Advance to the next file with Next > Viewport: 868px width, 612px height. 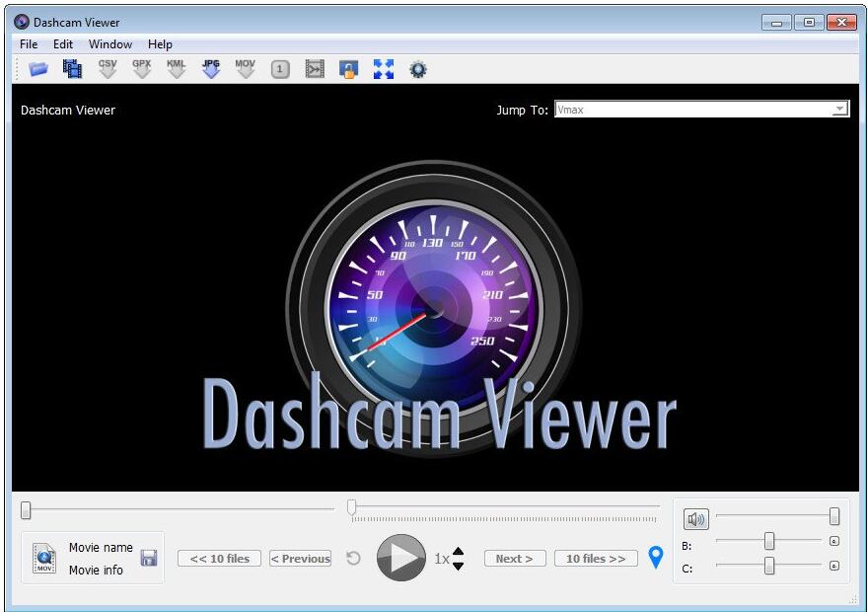pos(515,559)
